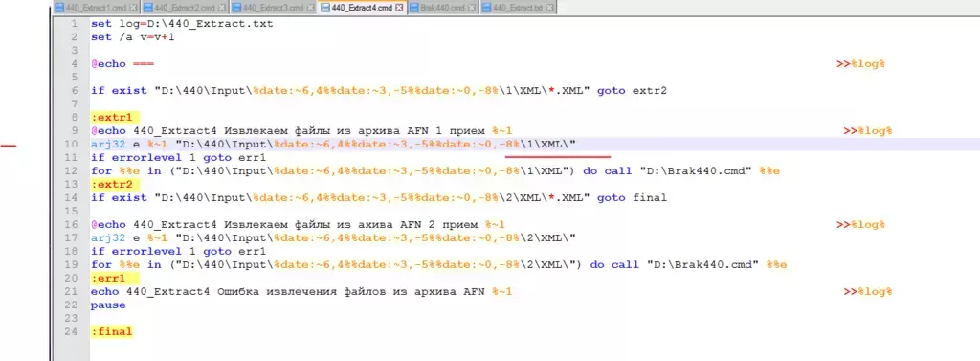Close the 440_Extract4.cmd tab
980x361 pixels.
tap(399, 8)
